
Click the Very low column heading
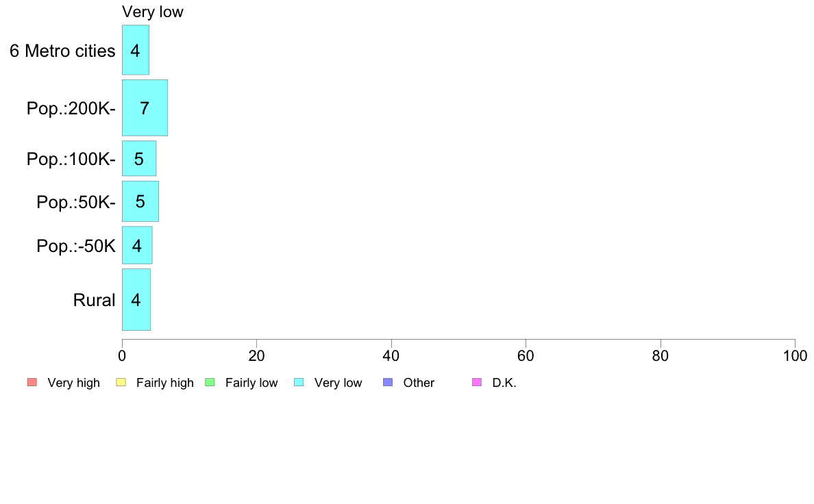(153, 12)
